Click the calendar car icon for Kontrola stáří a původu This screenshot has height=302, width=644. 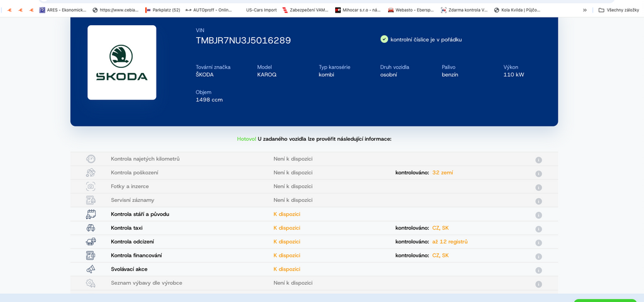pos(91,214)
